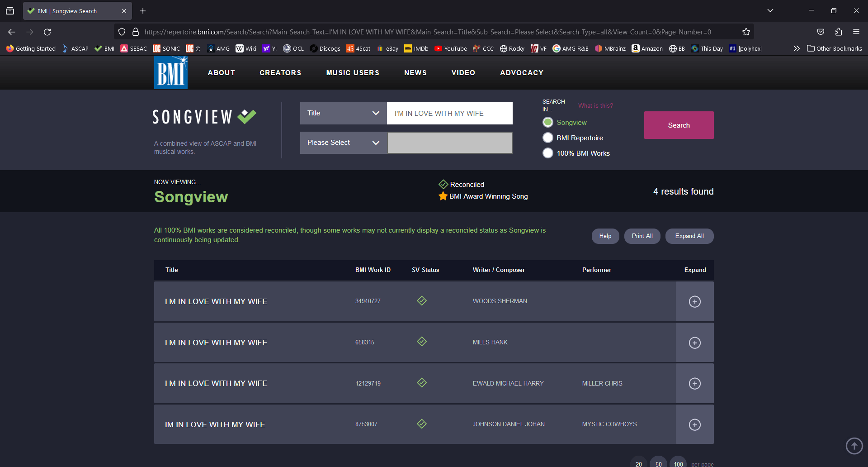The image size is (868, 467).
Task: Open the CREATORS menu
Action: [x=280, y=72]
